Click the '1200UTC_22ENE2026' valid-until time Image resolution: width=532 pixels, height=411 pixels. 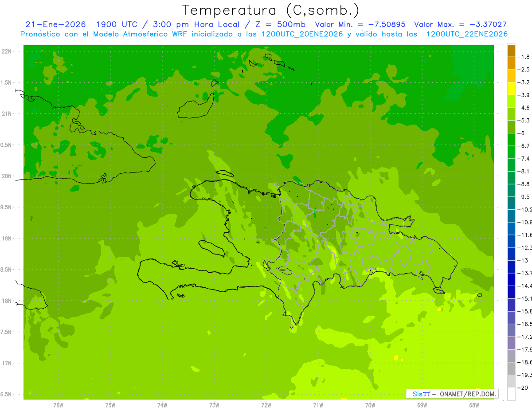coord(467,34)
